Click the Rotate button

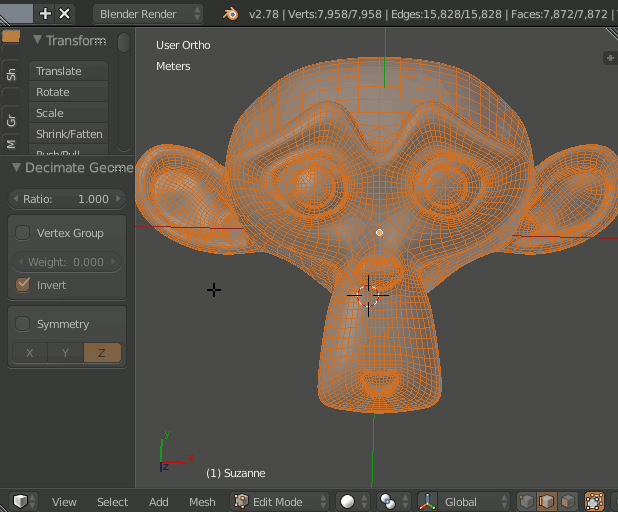pyautogui.click(x=69, y=92)
